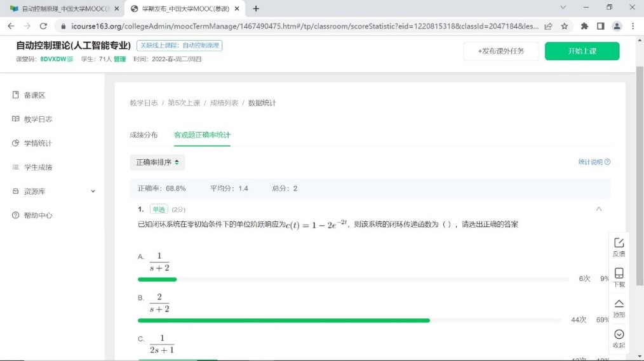Click option B's green progress bar
Image resolution: width=644 pixels, height=361 pixels.
284,320
